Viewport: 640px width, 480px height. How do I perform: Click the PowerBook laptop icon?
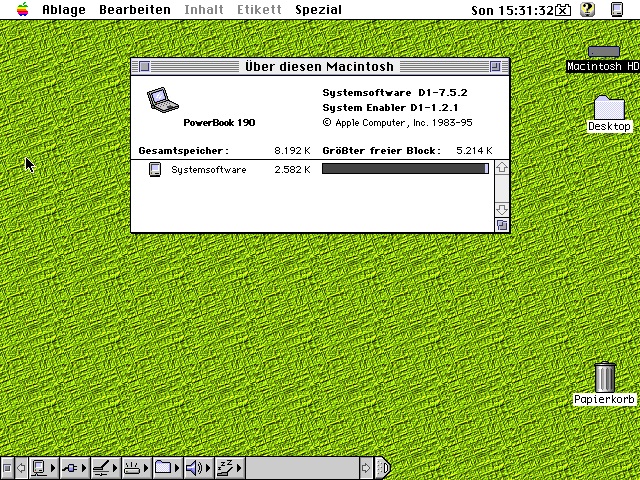point(163,100)
